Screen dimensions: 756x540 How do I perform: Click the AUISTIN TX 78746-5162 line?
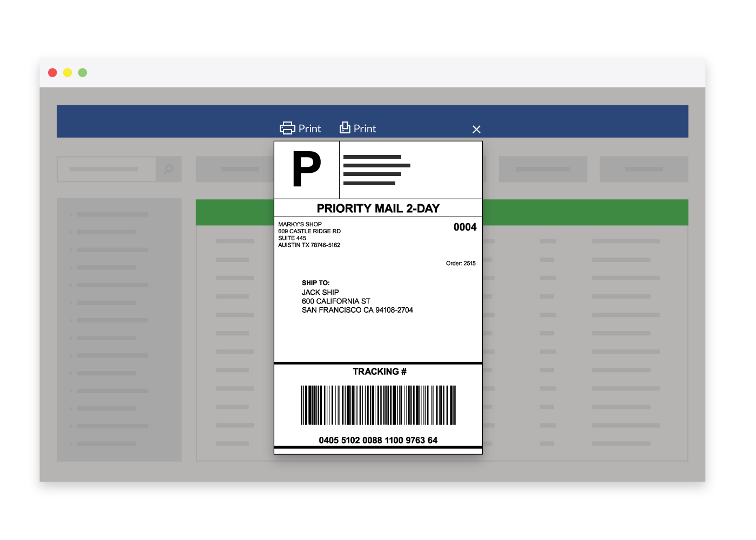pyautogui.click(x=309, y=245)
